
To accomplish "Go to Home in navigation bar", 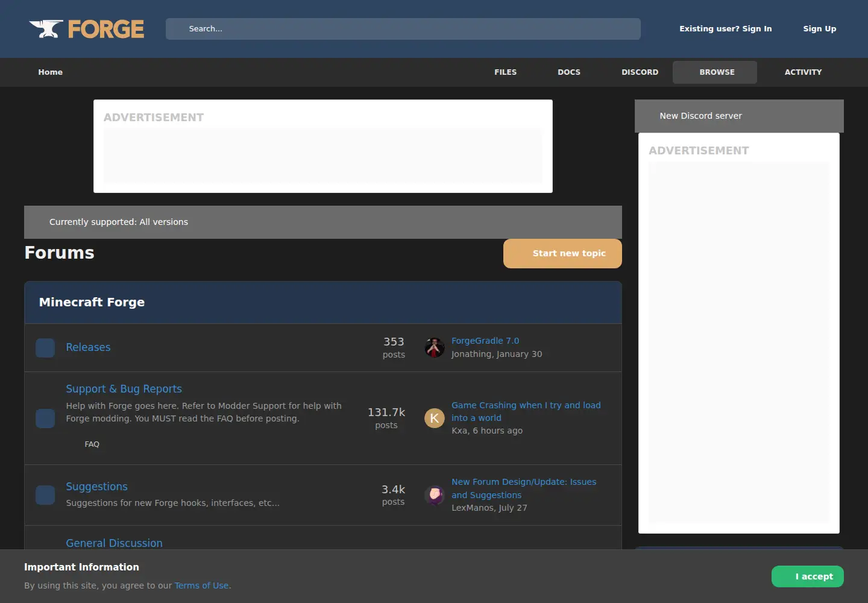I will tap(51, 72).
